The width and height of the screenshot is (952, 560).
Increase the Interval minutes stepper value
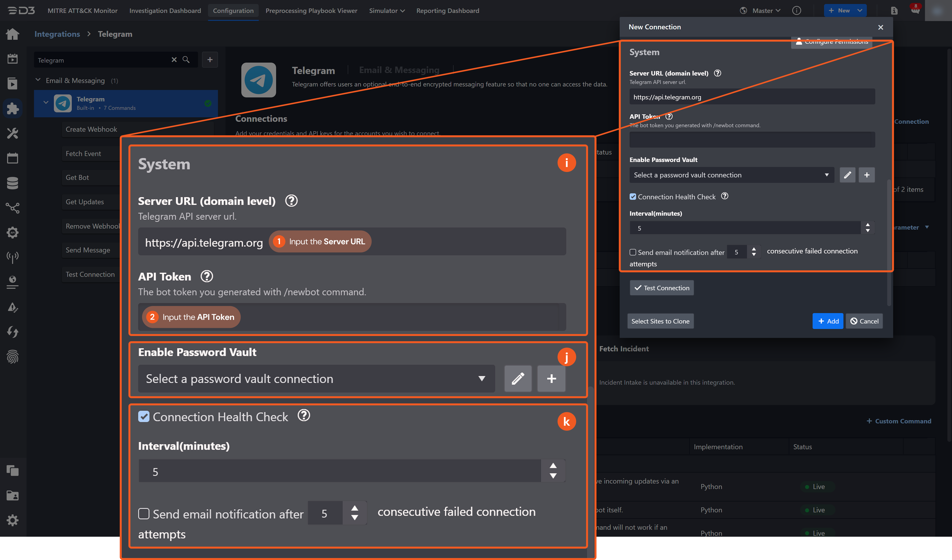[868, 225]
